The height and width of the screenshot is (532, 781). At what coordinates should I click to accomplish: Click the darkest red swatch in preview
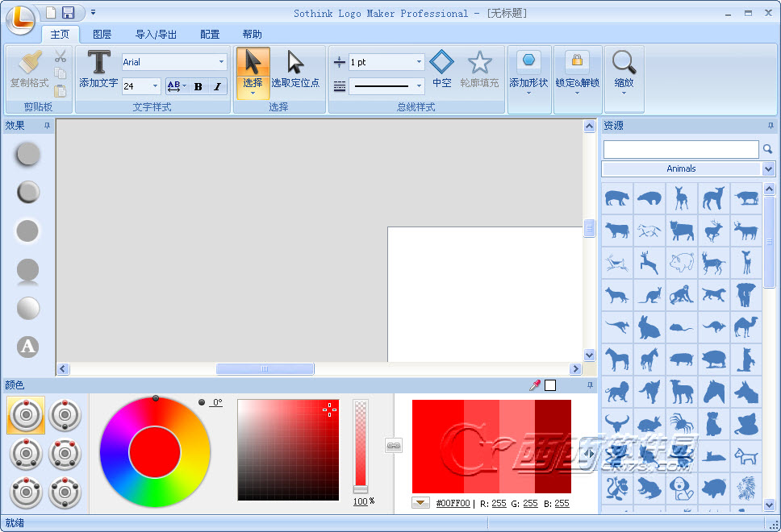tap(553, 447)
